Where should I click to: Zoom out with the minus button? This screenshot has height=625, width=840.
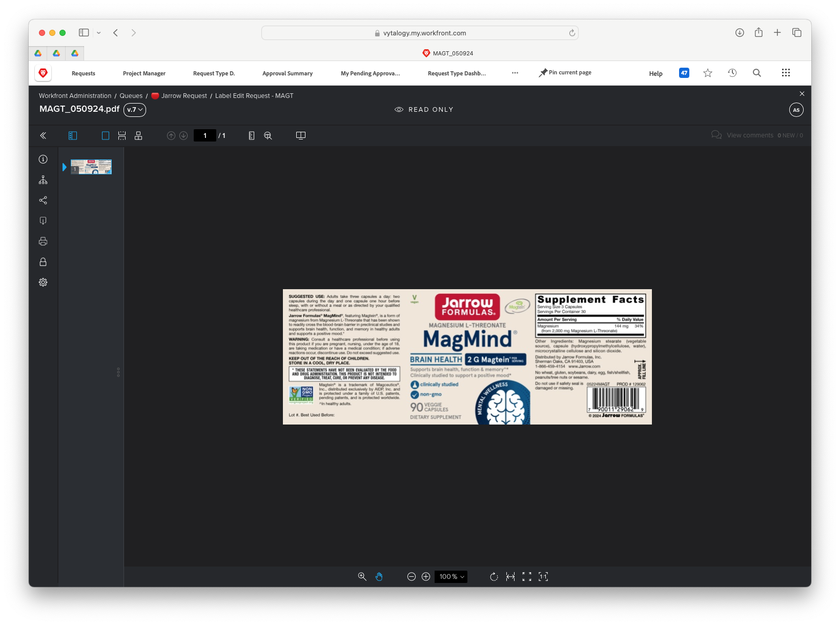(412, 577)
